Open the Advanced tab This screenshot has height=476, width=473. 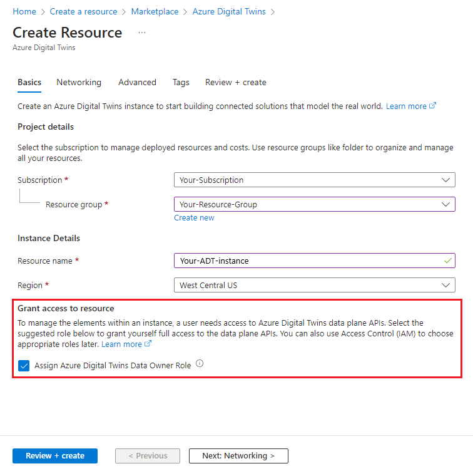[137, 82]
